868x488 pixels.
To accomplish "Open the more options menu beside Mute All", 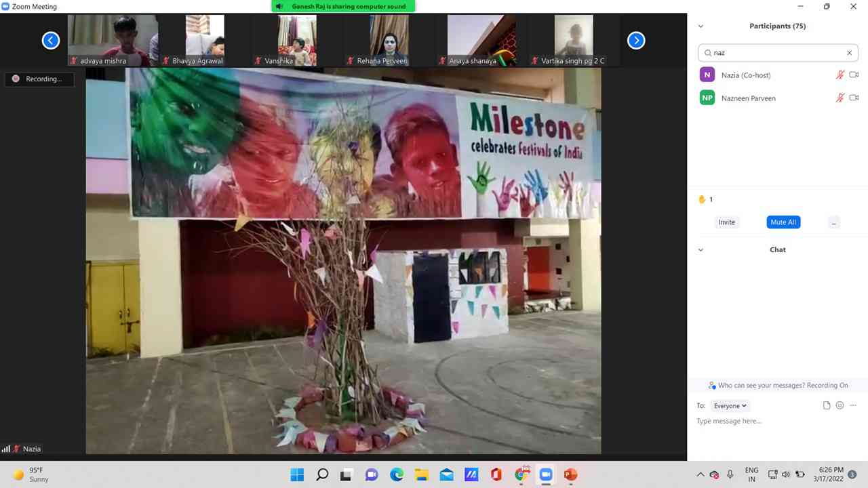I will click(833, 222).
